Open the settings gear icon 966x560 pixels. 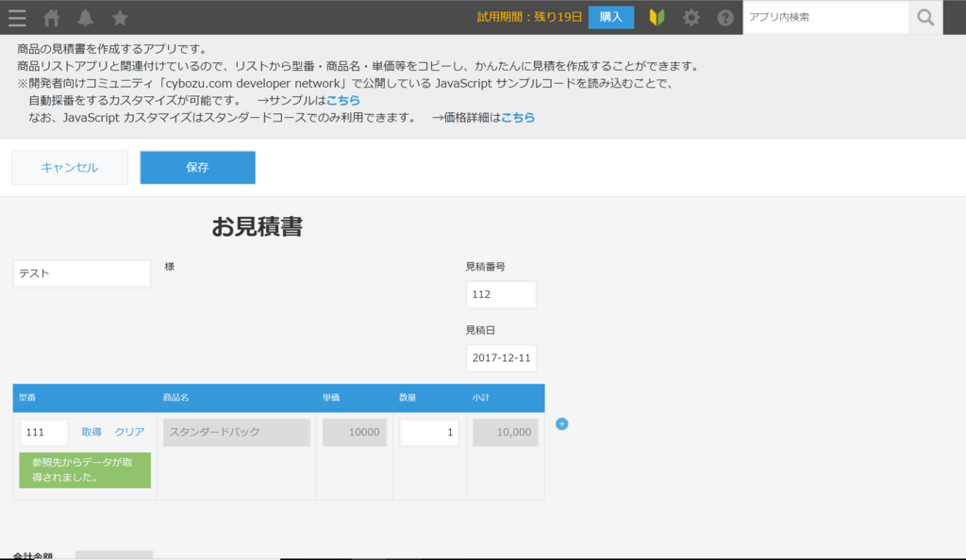point(691,17)
